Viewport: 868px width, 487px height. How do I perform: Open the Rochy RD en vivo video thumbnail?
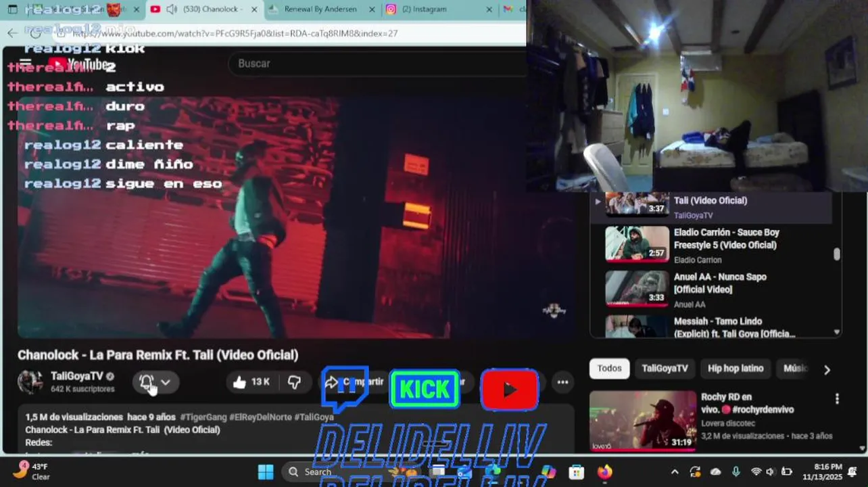tap(643, 420)
